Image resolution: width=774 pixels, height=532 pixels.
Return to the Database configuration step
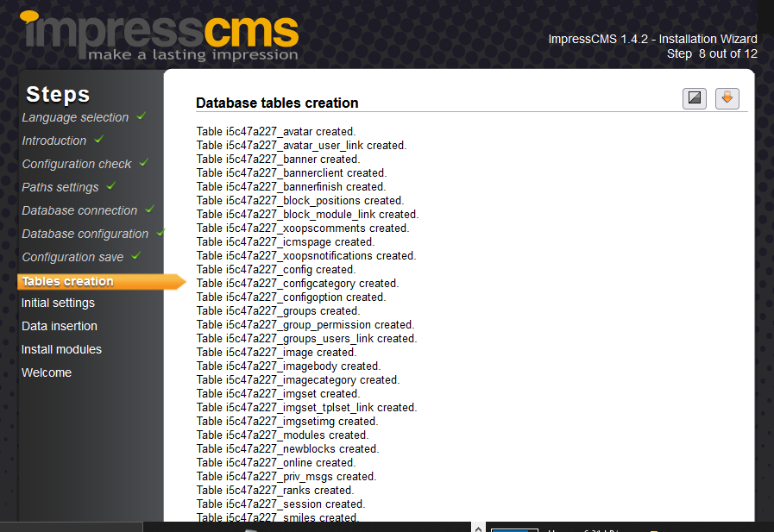pos(85,234)
